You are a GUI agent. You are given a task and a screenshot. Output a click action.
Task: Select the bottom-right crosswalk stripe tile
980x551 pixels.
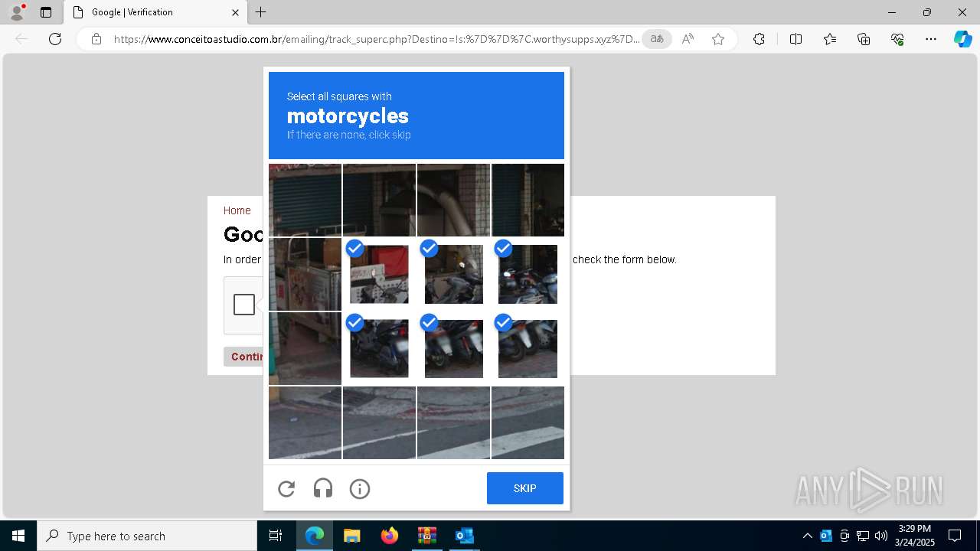[x=528, y=422]
